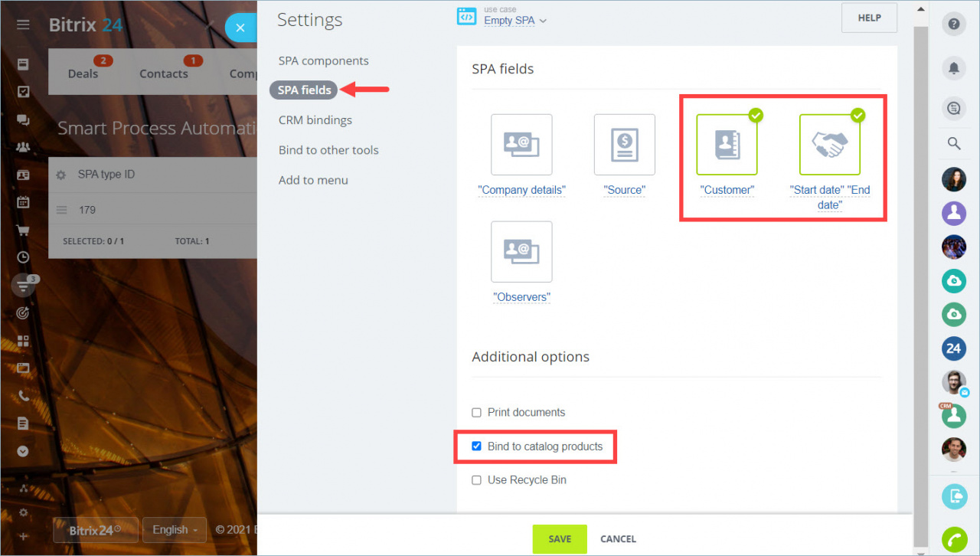Switch to the Contacts tab
The height and width of the screenshot is (556, 980).
coord(163,74)
